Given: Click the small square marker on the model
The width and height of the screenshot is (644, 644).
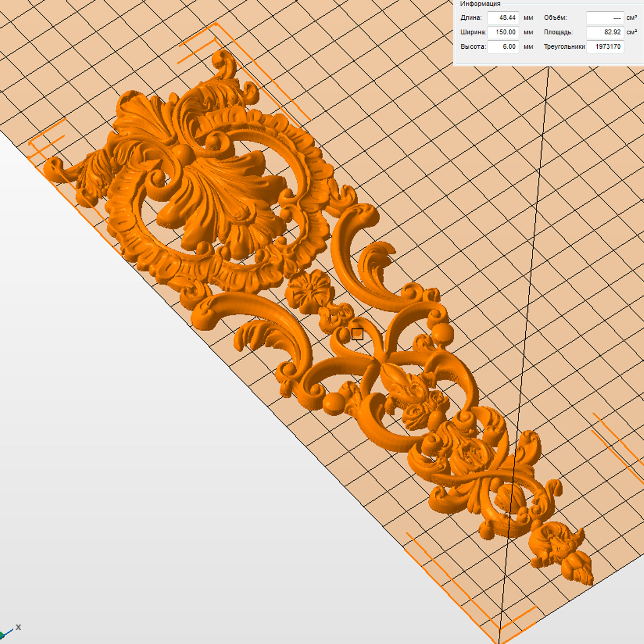Looking at the screenshot, I should (357, 334).
